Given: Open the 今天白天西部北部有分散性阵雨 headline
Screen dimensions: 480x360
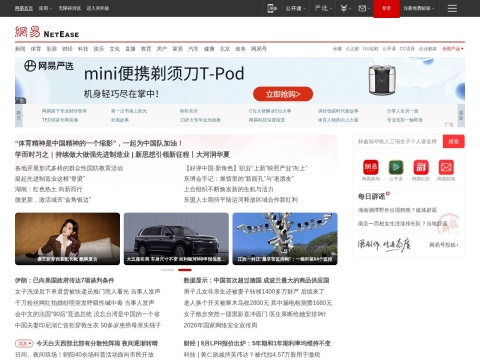Looking at the screenshot, I should pyautogui.click(x=97, y=343).
